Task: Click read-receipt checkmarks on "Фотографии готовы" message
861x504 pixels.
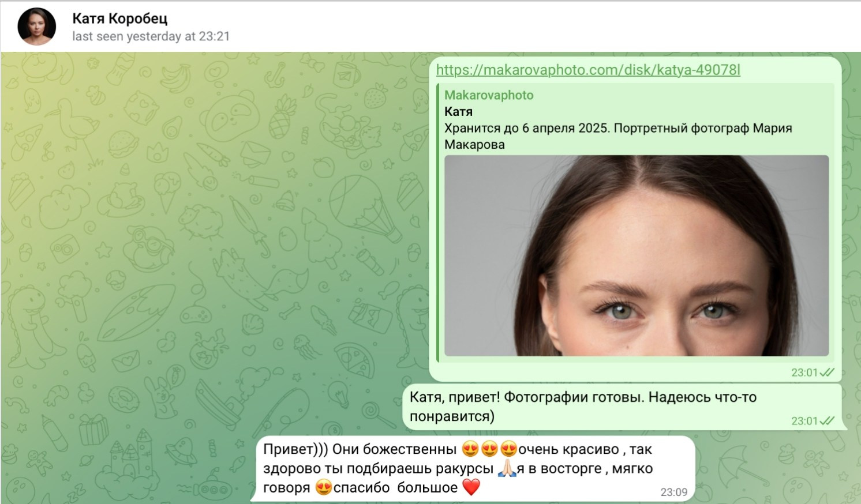Action: (x=828, y=421)
